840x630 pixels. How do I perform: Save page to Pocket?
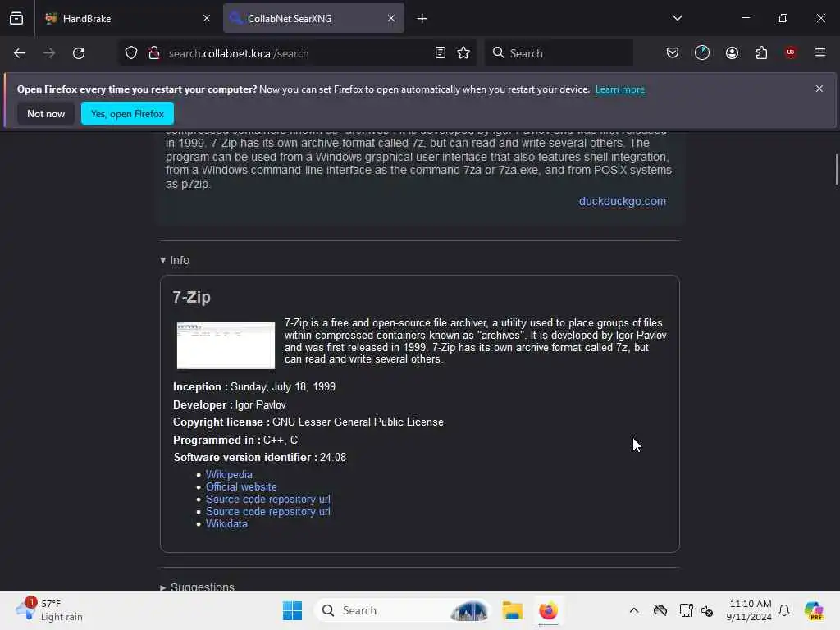[x=673, y=52]
